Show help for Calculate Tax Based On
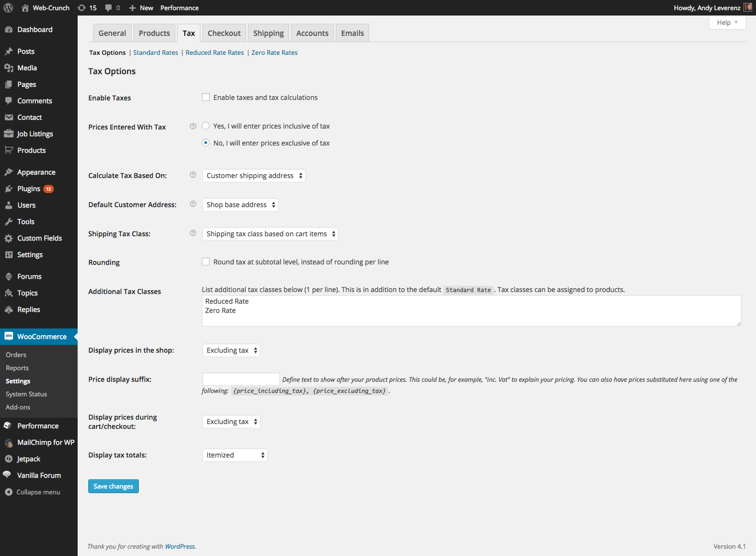Screen dimensions: 756x556 click(x=193, y=175)
